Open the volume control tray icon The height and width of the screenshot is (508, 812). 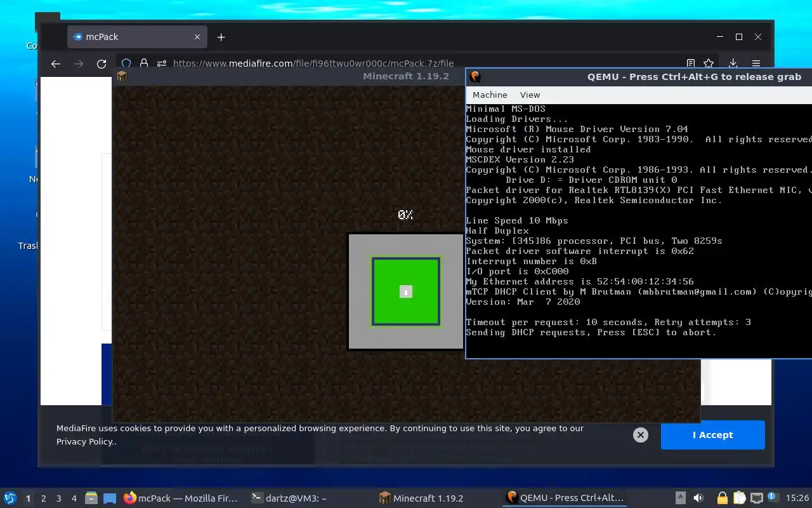(698, 498)
